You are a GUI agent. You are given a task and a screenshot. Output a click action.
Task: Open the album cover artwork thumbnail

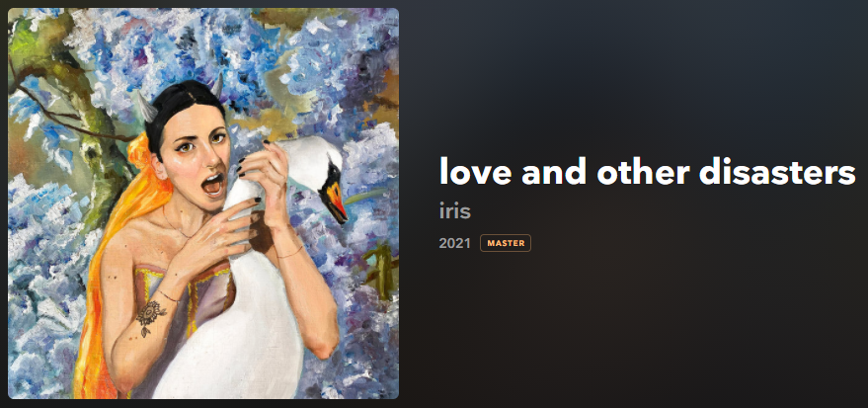point(203,204)
